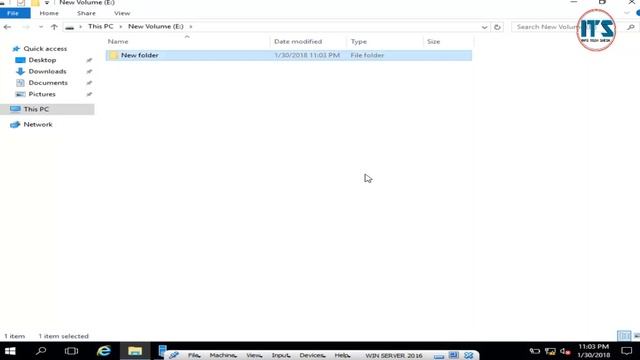This screenshot has width=640, height=360.
Task: Minimize the VM via mini toolbar
Action: point(439,356)
